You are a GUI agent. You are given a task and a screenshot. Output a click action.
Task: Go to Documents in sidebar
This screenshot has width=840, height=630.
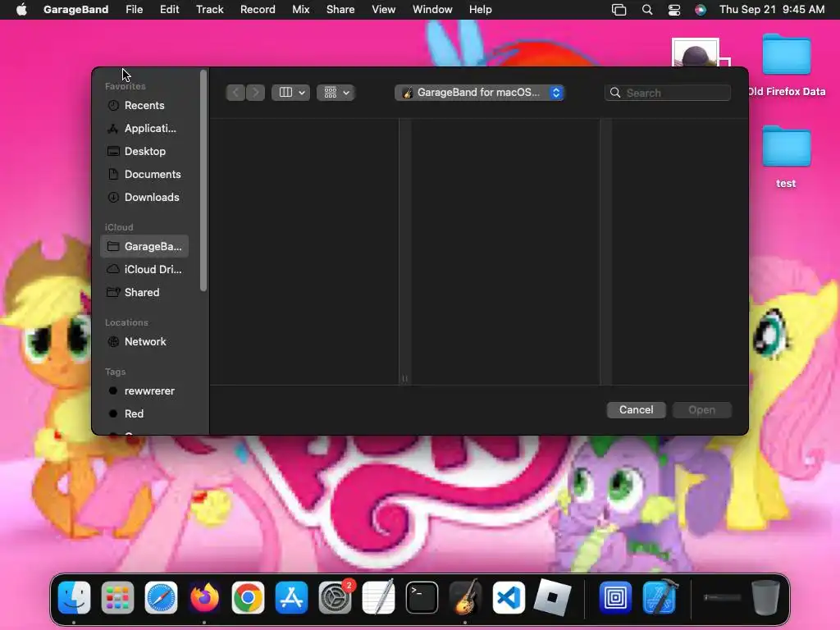coord(144,175)
